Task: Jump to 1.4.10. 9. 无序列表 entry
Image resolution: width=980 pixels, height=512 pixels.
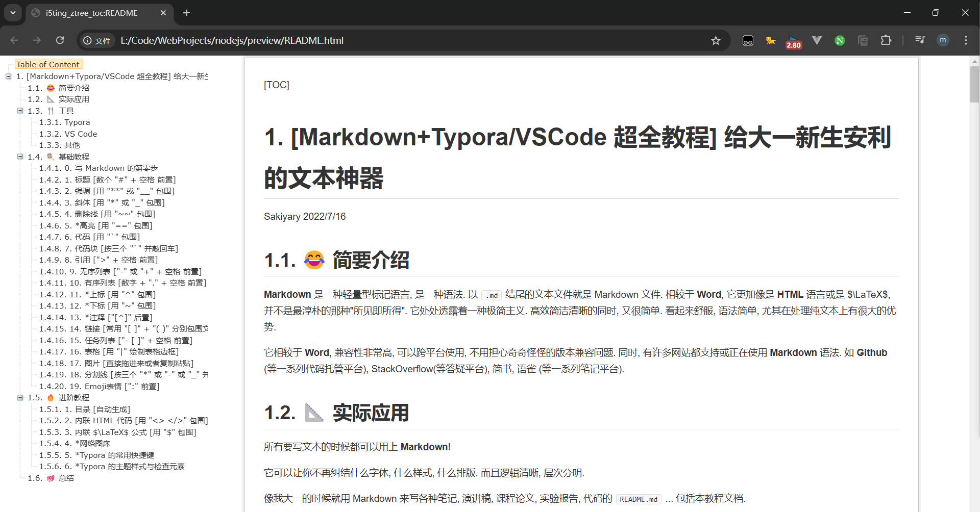Action: [120, 271]
